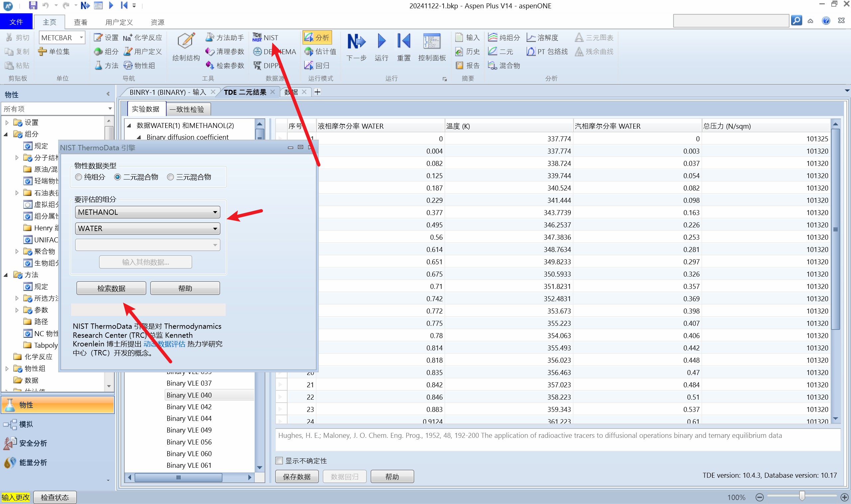The width and height of the screenshot is (851, 504).
Task: Open the Input summary
Action: 467,37
